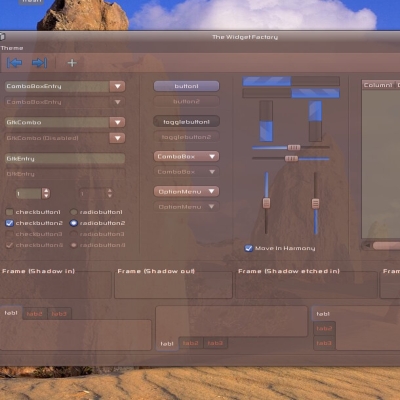Select tab1 in top-tabbed notebook

(x=11, y=313)
